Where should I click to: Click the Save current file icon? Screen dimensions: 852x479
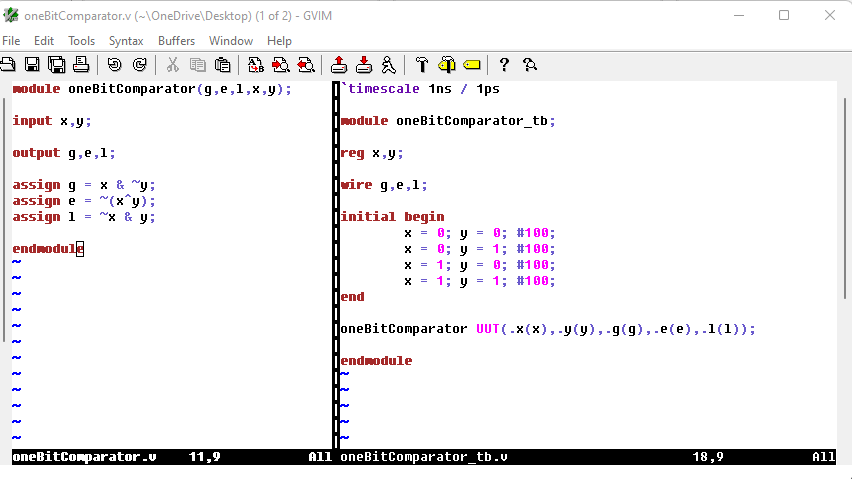32,65
